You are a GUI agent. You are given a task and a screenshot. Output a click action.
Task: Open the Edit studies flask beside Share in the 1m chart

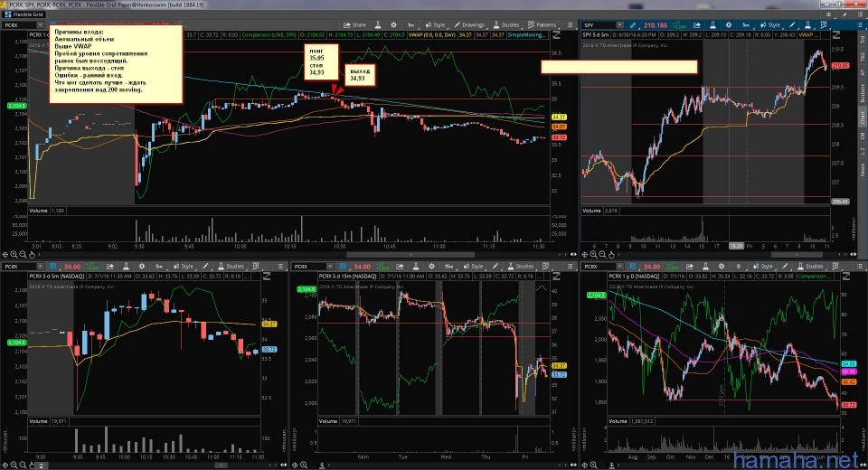point(378,25)
